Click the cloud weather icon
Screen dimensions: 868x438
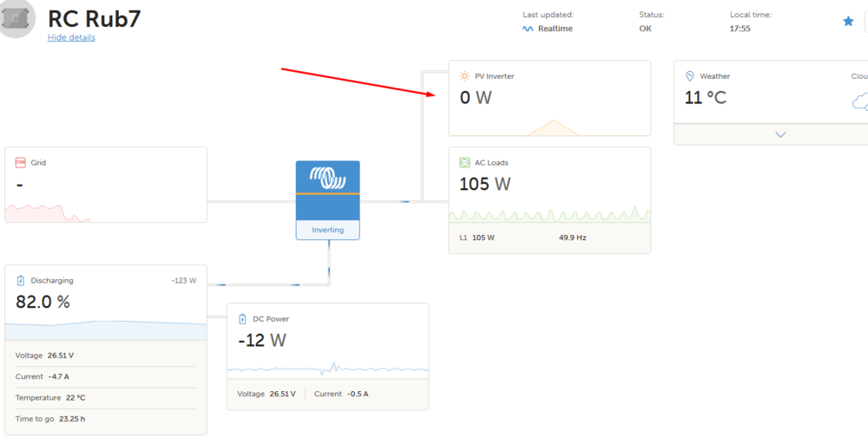coord(859,101)
